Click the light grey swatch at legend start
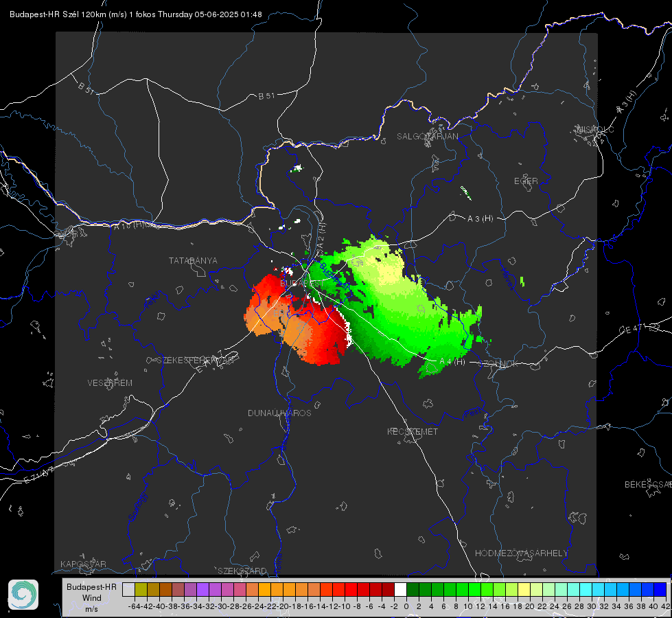This screenshot has height=618, width=672. click(128, 589)
